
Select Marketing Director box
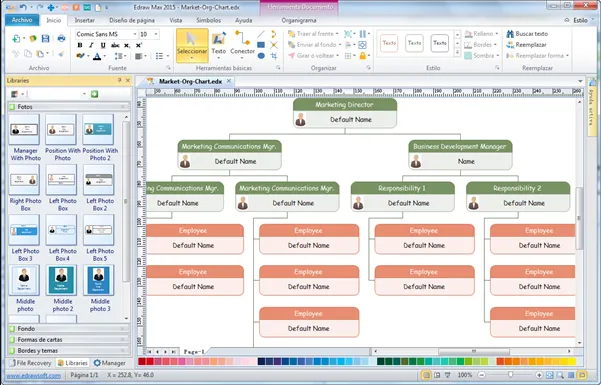tap(345, 113)
